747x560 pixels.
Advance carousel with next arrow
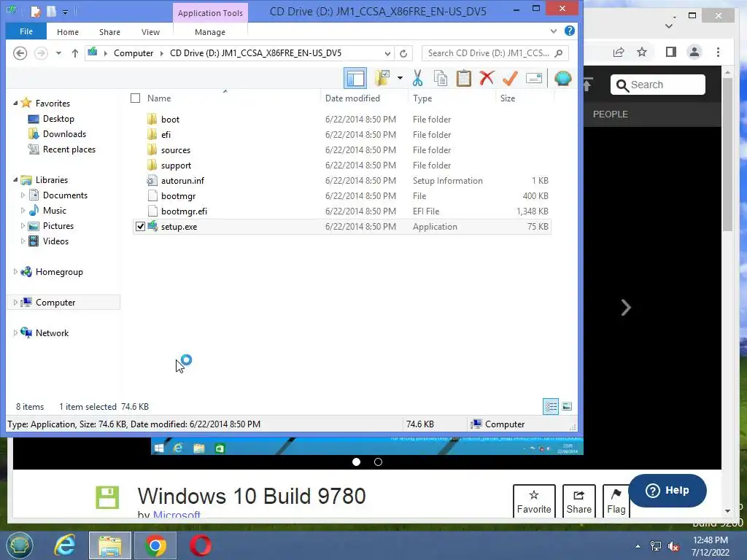click(625, 307)
